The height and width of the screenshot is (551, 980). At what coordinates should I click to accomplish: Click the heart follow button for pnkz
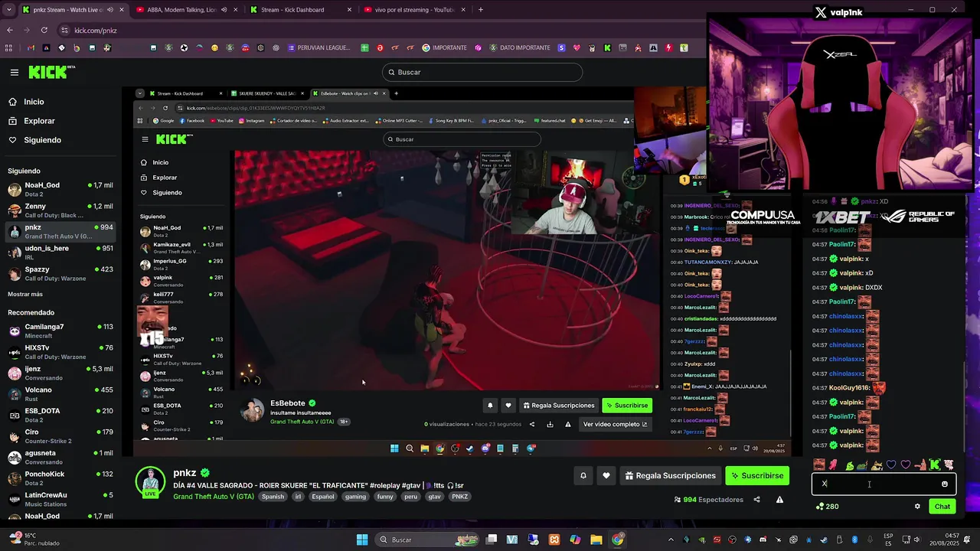click(606, 475)
